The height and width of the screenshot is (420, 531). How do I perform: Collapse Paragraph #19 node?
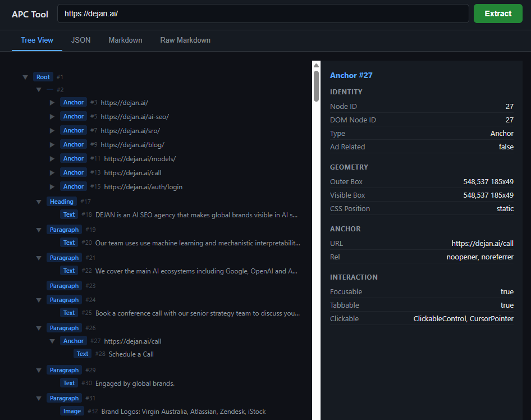pyautogui.click(x=39, y=230)
